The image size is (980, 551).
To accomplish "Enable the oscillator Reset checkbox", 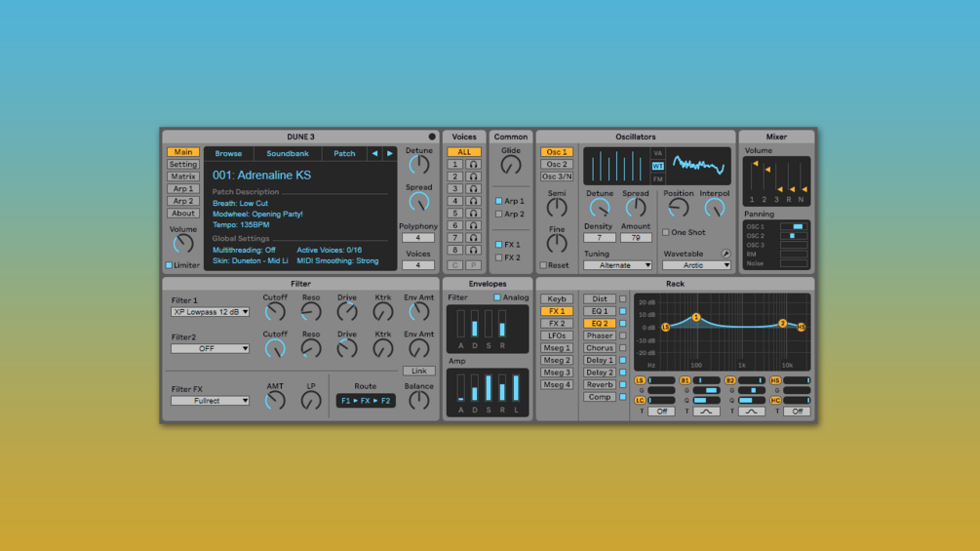I will tap(543, 265).
